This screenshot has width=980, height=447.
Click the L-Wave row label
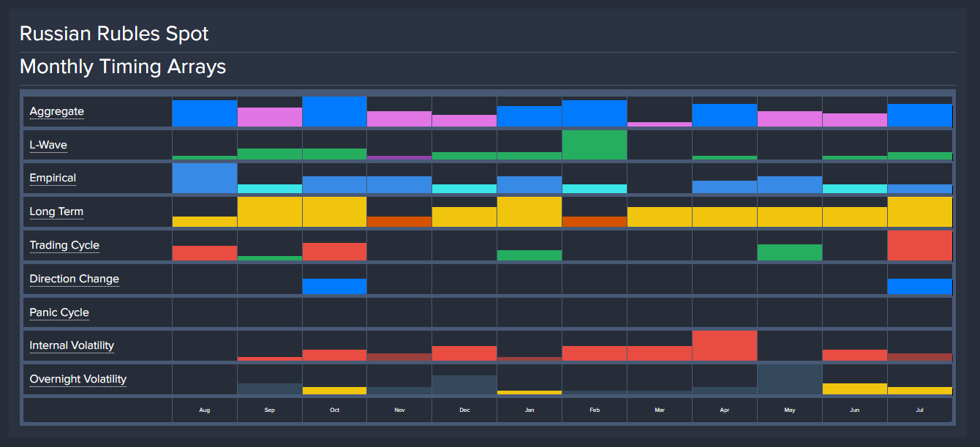48,145
